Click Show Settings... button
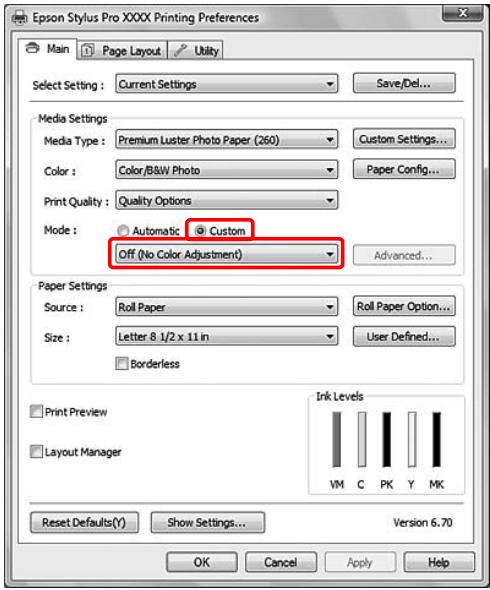The width and height of the screenshot is (490, 590). tap(208, 522)
